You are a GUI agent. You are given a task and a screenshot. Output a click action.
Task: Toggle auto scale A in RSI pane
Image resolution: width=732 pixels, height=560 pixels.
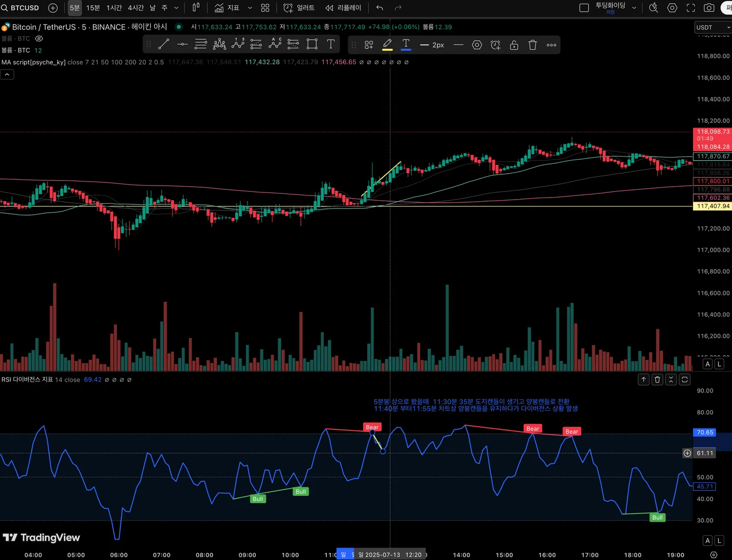point(708,541)
